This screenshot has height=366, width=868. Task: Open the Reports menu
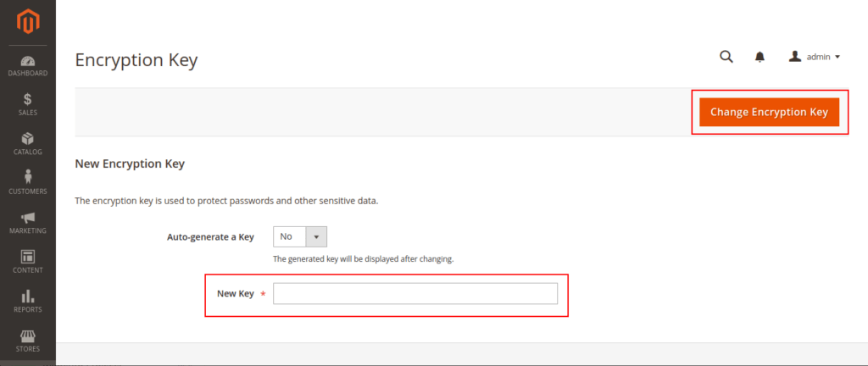pyautogui.click(x=28, y=302)
